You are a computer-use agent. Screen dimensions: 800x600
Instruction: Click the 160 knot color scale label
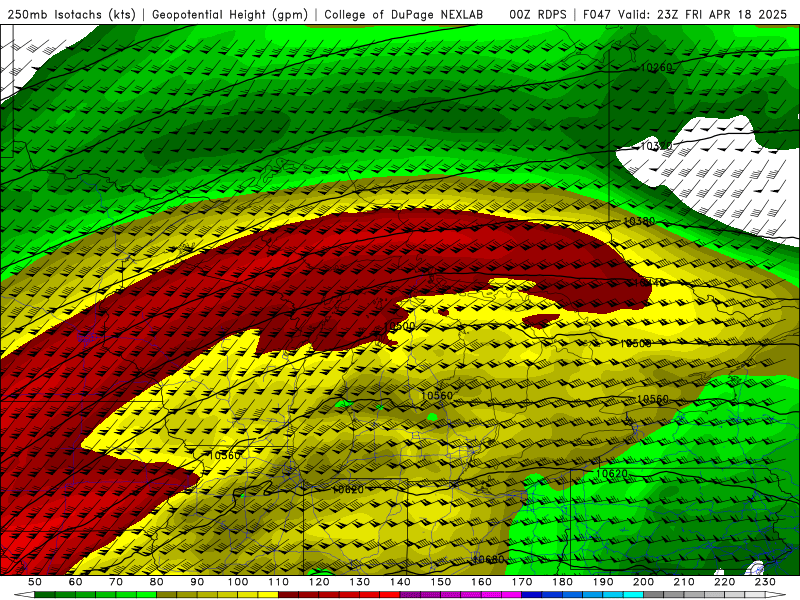coord(481,582)
